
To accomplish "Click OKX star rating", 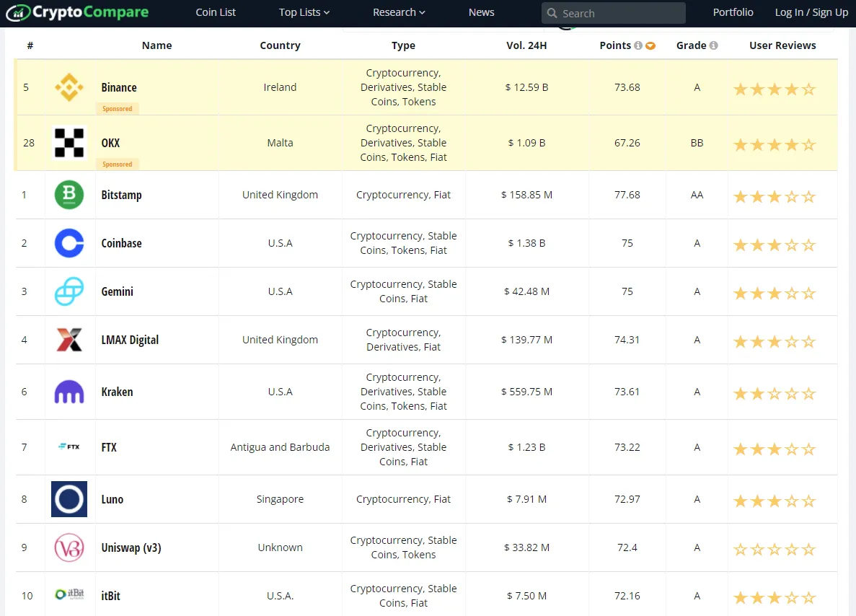I will [774, 145].
